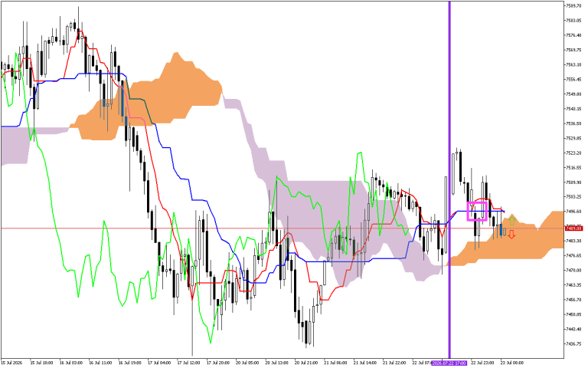
Task: Click the 17 Jul 20:00 time label
Action: click(218, 363)
